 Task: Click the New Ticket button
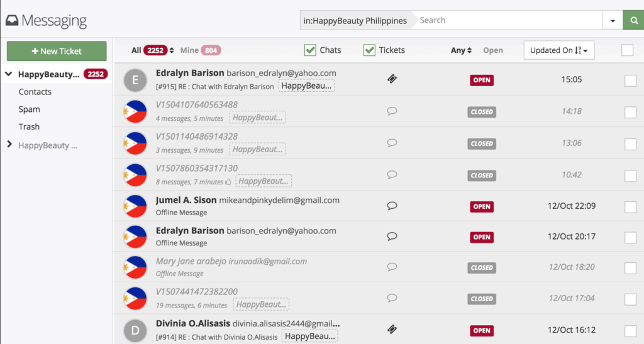(x=57, y=51)
